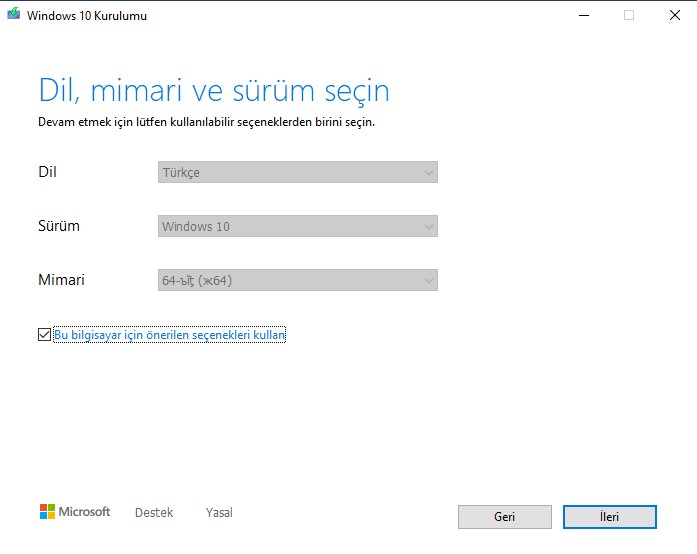Open the Mimari architecture dropdown
Screen dimensions: 697x554
tap(297, 280)
